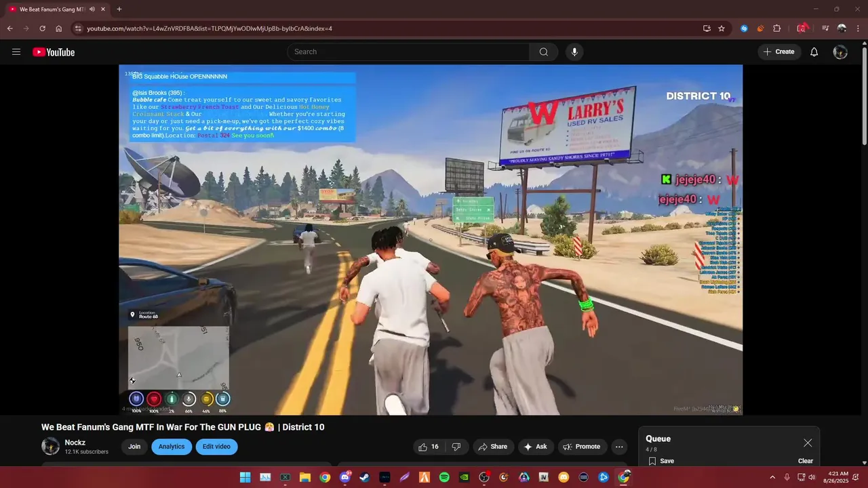Dislike the video with thumbs down

pyautogui.click(x=456, y=447)
